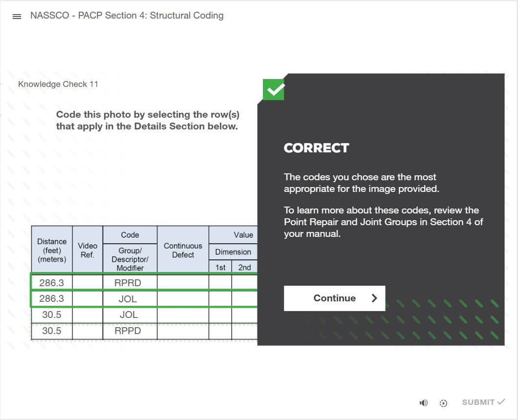Click the chevron arrow on Continue
The width and height of the screenshot is (518, 420).
click(x=374, y=298)
